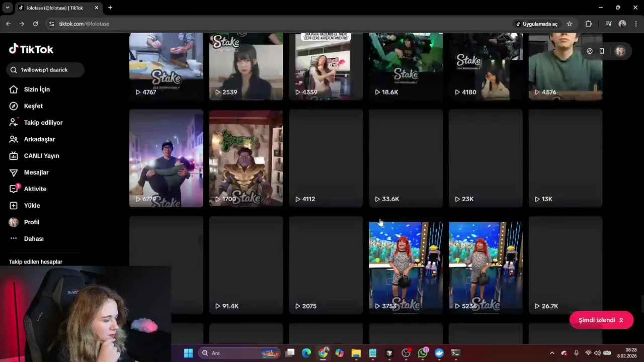Viewport: 644px width, 362px height.
Task: Open video with 4576 views
Action: point(566,66)
